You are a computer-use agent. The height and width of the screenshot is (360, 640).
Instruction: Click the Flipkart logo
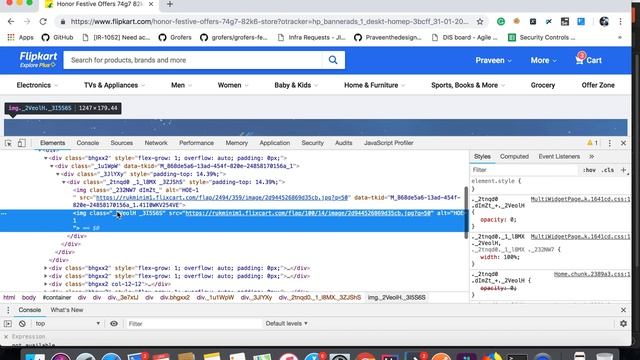click(x=38, y=60)
